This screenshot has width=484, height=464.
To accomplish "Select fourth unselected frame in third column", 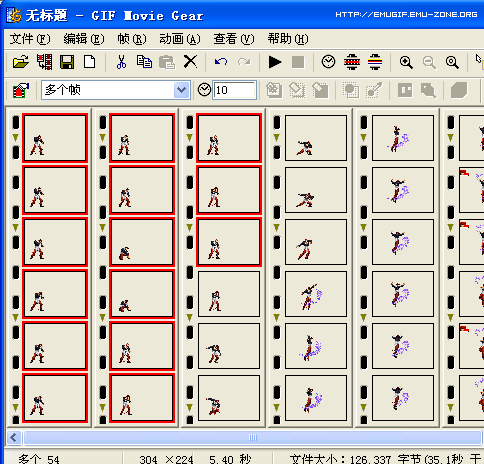I will [229, 294].
